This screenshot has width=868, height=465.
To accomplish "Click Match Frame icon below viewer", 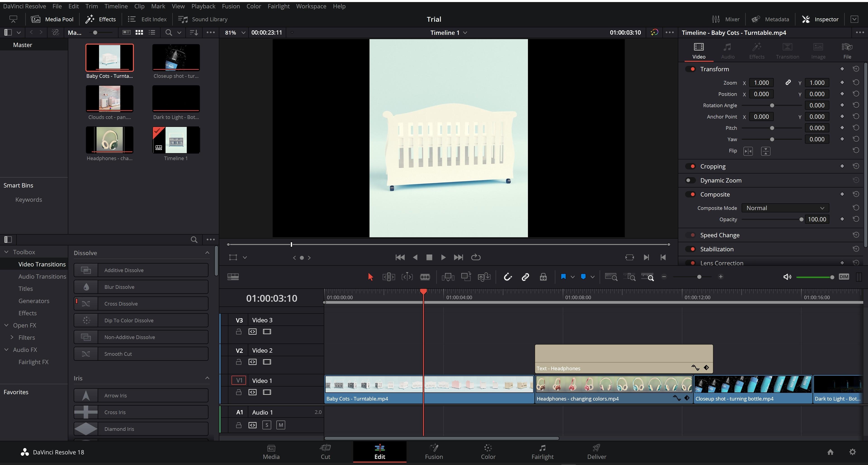I will pos(629,257).
